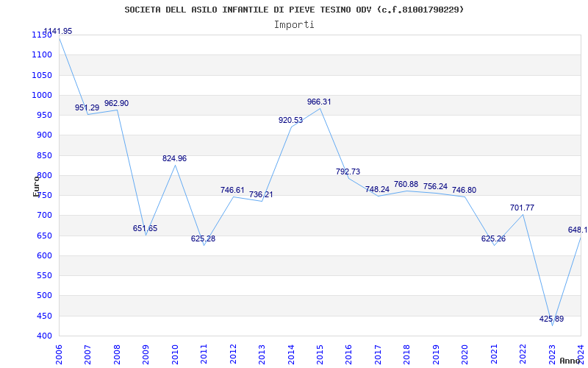
Task: Click the 1150 y-axis tick label
Action: click(x=42, y=35)
